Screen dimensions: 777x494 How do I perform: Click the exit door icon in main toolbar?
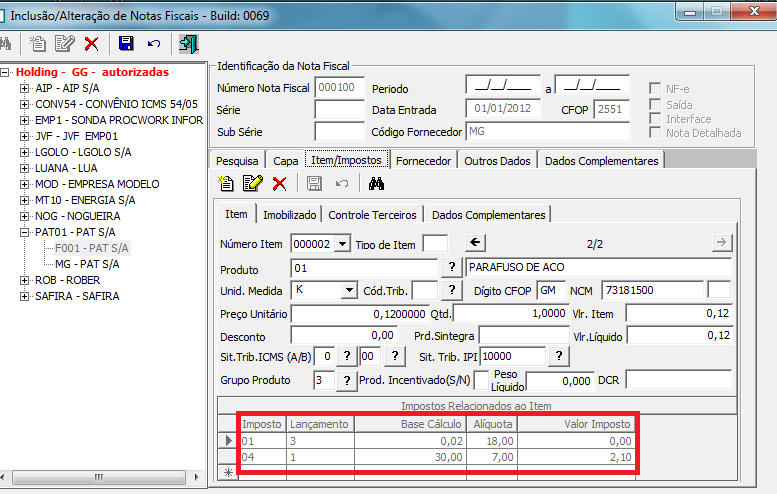point(188,43)
